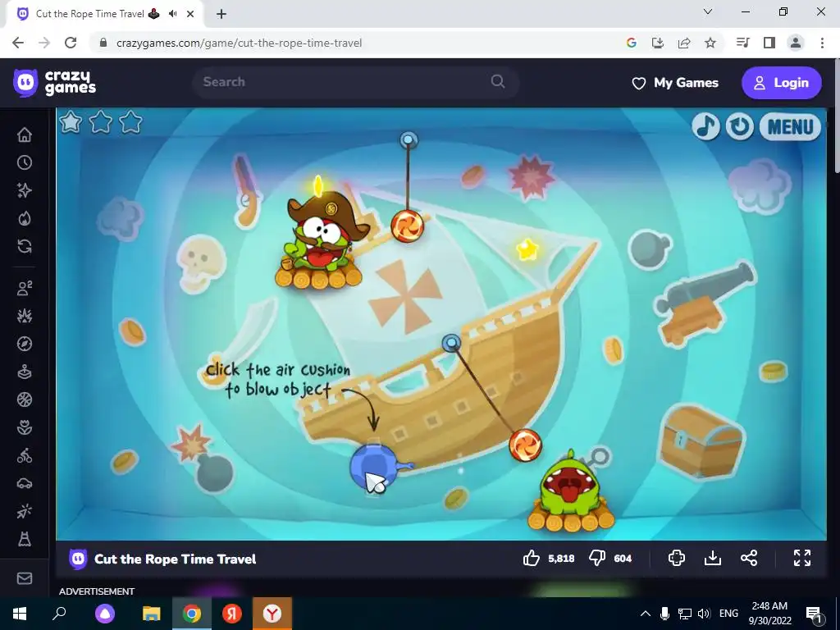Screen dimensions: 840x630
Task: Open My Games favorites
Action: point(675,83)
